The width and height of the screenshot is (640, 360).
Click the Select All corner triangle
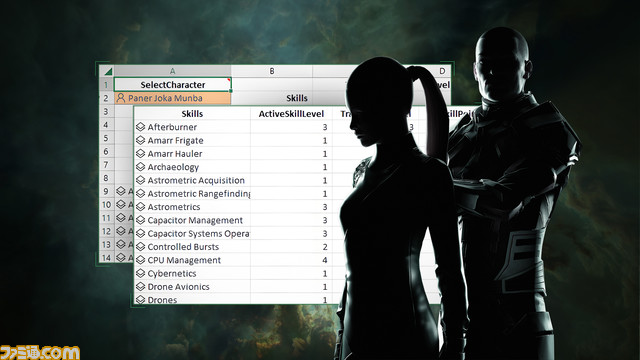[x=108, y=72]
